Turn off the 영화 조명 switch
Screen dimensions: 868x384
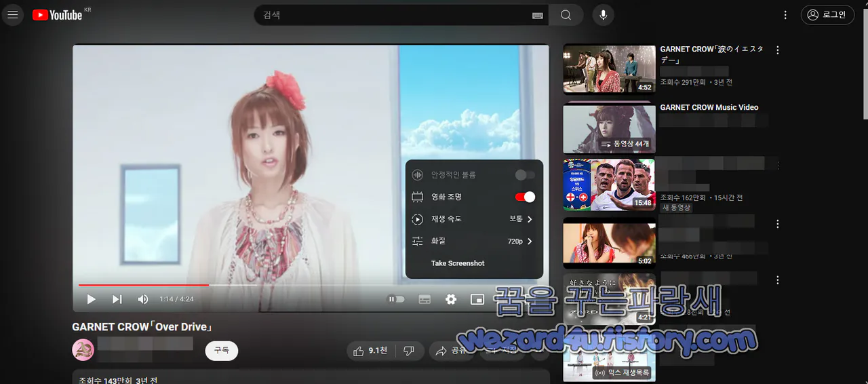point(525,197)
